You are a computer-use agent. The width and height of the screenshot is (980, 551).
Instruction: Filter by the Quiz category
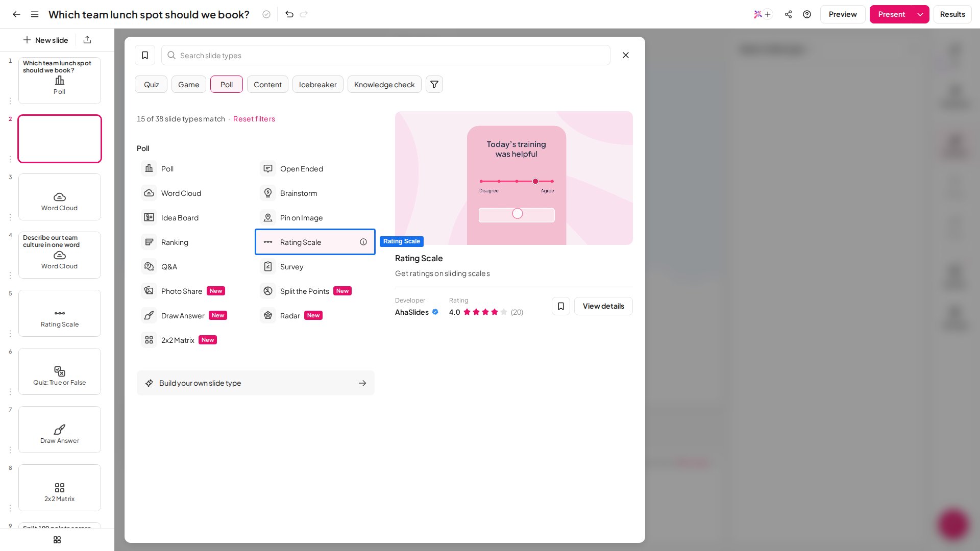151,84
